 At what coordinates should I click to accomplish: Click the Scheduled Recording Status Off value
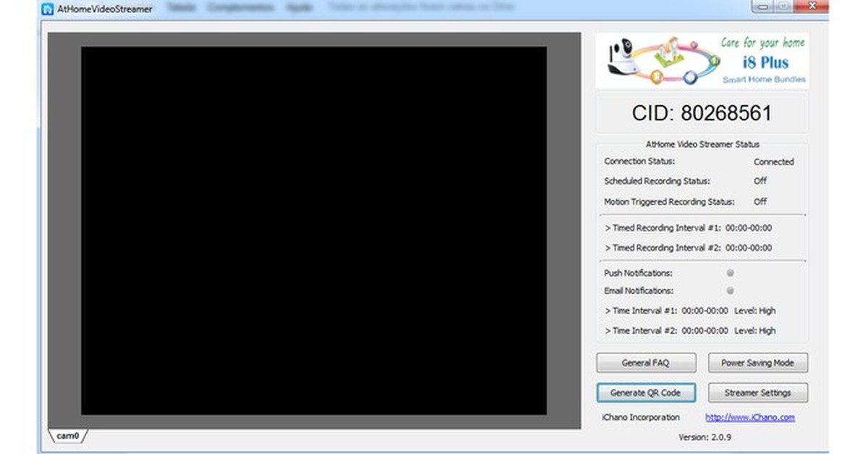tap(759, 181)
